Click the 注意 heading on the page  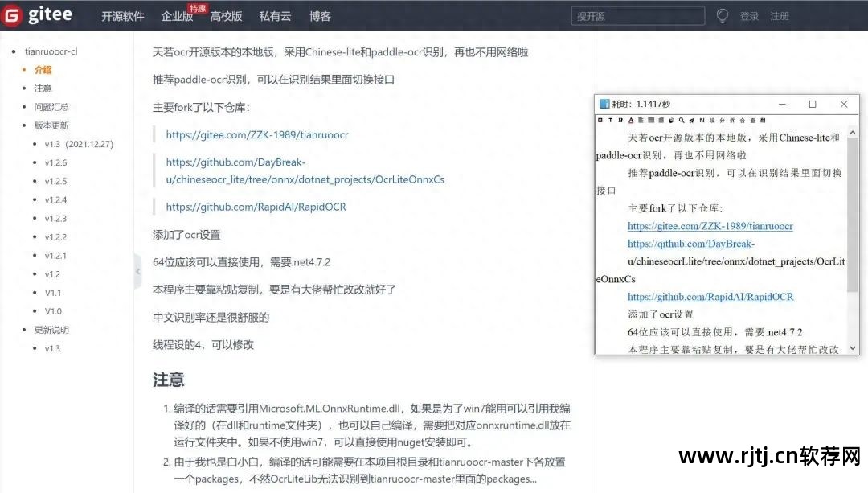[168, 380]
